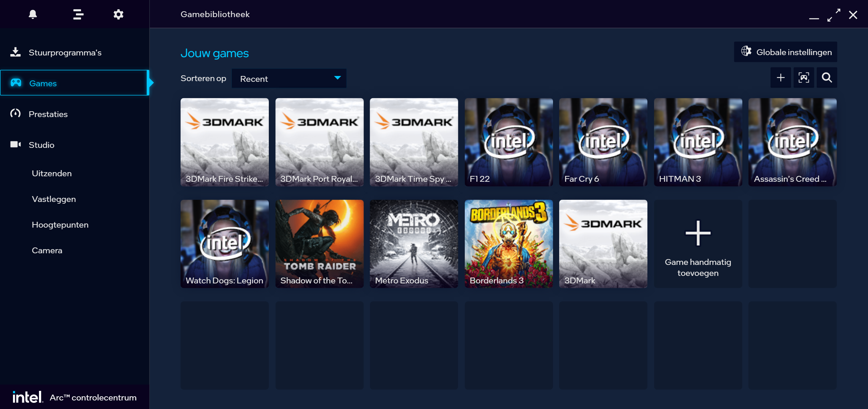
Task: Click the Sorteren op label
Action: pos(203,78)
